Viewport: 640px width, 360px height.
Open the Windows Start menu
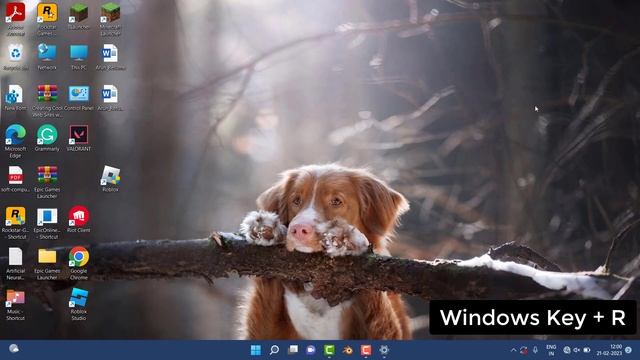tap(256, 350)
